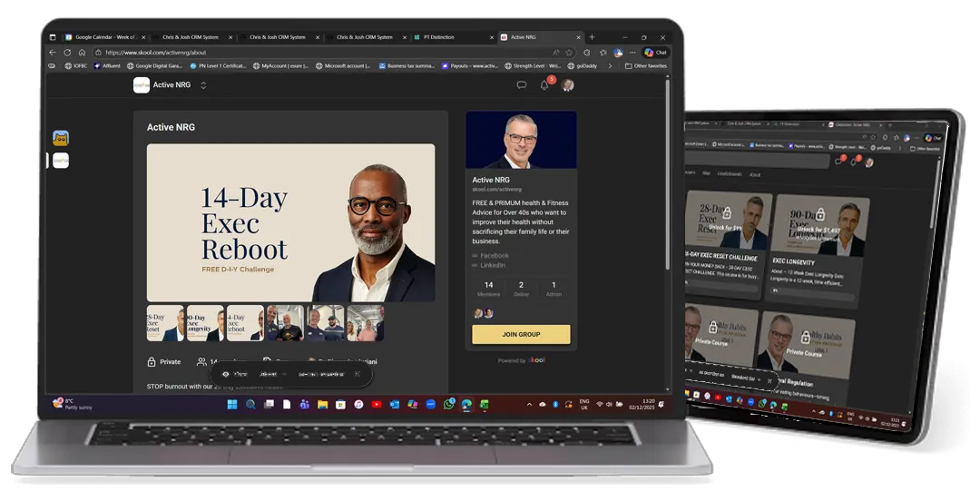Click the Private lock icon below the thumbnails
The height and width of the screenshot is (501, 980).
(x=152, y=361)
